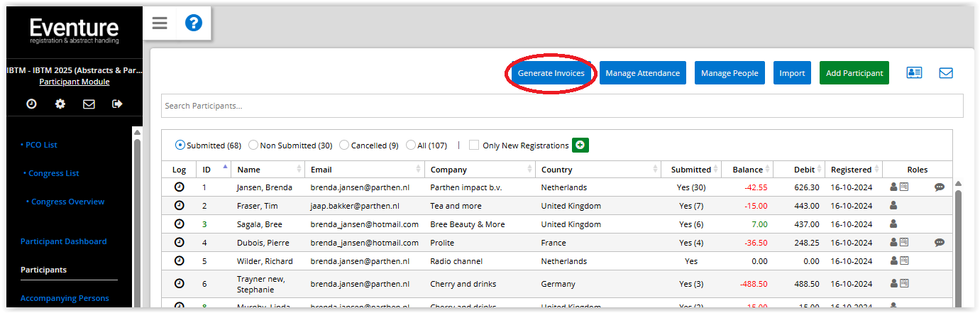Image resolution: width=980 pixels, height=313 pixels.
Task: Click the Generate Invoices button
Action: point(551,73)
